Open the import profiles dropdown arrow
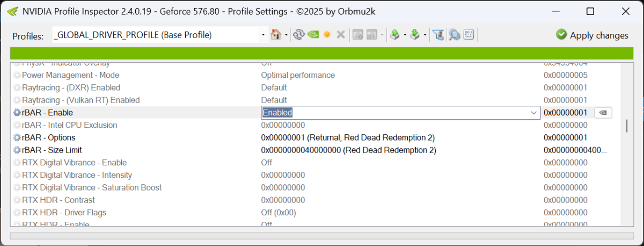Viewport: 644px width, 246px height. click(x=425, y=35)
